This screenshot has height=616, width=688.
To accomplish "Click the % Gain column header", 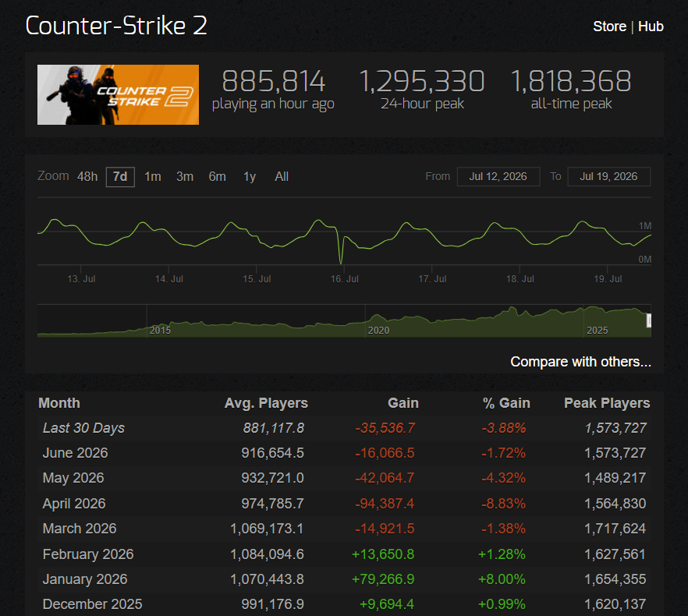I will pyautogui.click(x=506, y=403).
